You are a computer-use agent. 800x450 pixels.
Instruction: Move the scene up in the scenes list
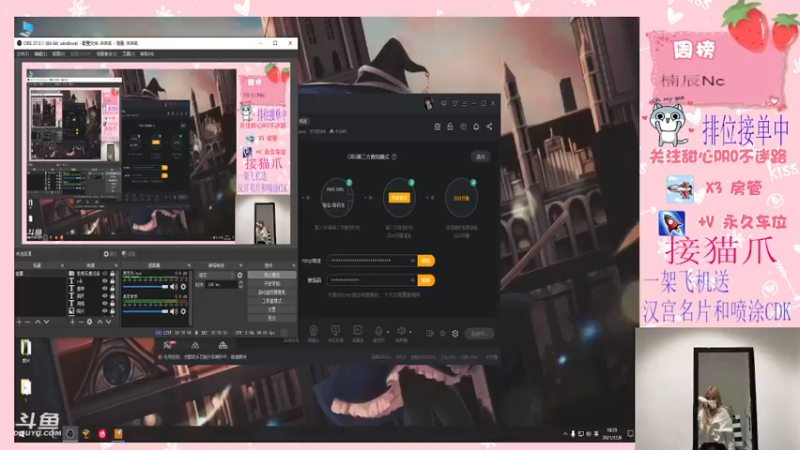point(38,321)
